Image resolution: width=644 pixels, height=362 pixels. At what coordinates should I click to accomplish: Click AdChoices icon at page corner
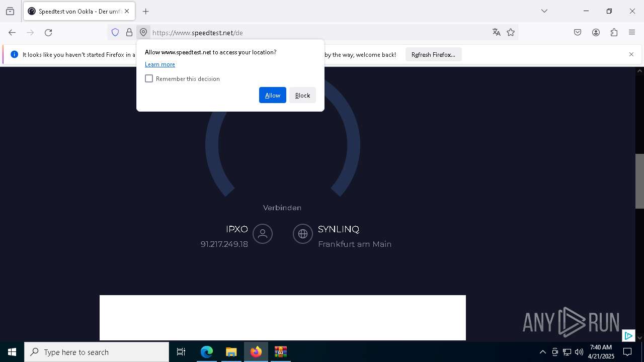[628, 335]
